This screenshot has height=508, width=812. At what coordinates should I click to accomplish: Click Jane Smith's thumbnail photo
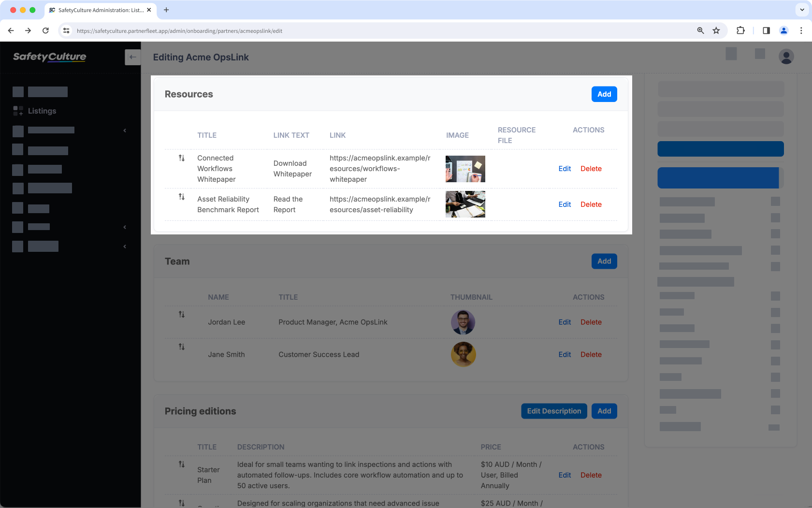pos(463,354)
